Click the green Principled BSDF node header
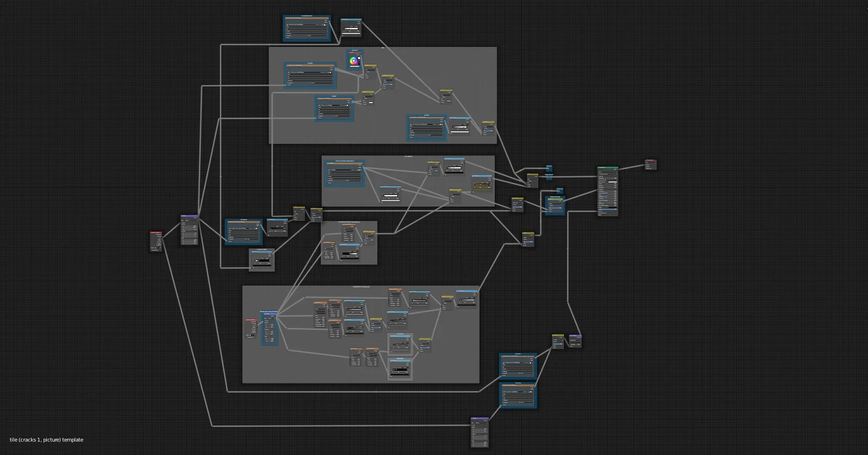868x455 pixels. click(607, 168)
